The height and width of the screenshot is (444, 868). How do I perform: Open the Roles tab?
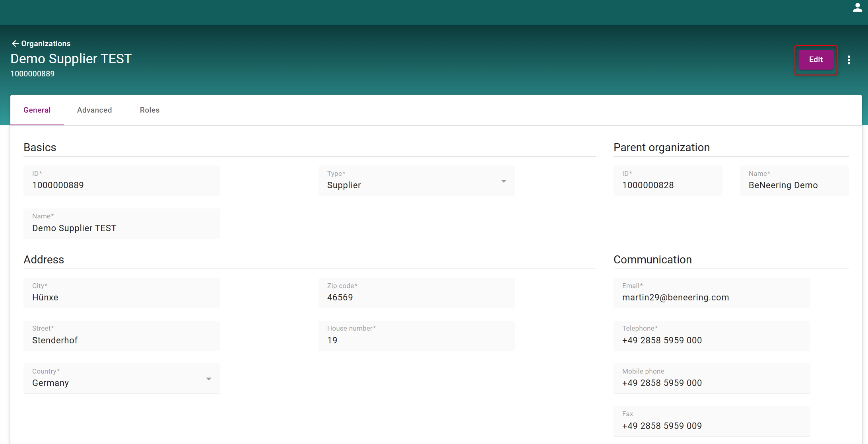point(150,110)
